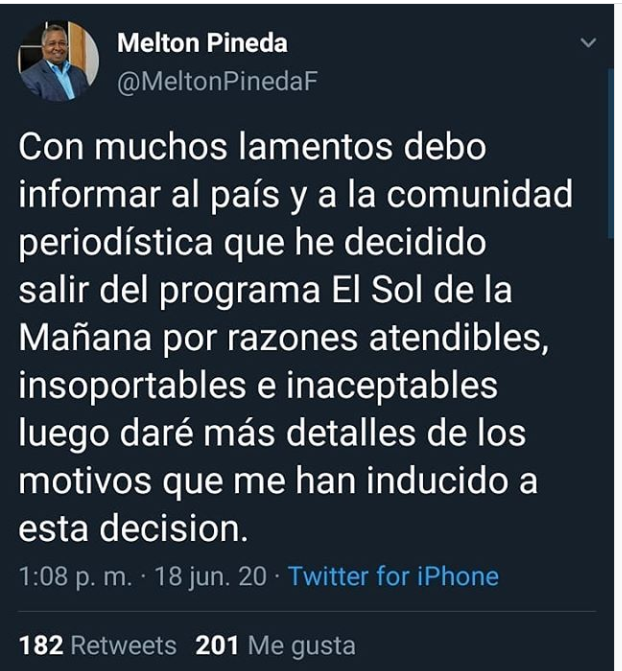Open the @MeltonPinedaF handle profile
The height and width of the screenshot is (671, 622).
point(217,82)
